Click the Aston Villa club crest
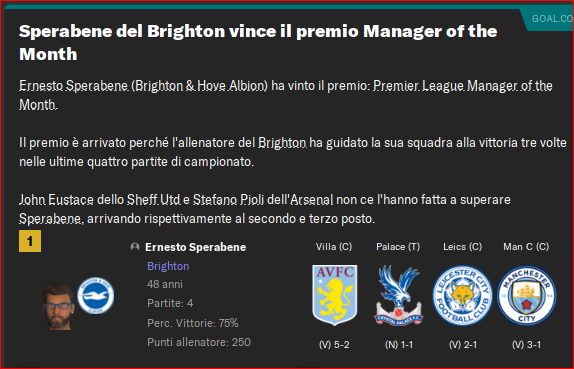 [334, 295]
